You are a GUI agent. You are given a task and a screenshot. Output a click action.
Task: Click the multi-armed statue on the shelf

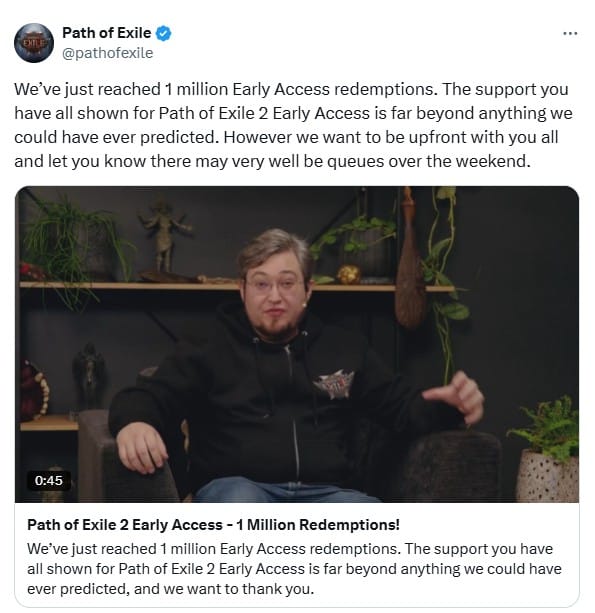click(x=165, y=238)
